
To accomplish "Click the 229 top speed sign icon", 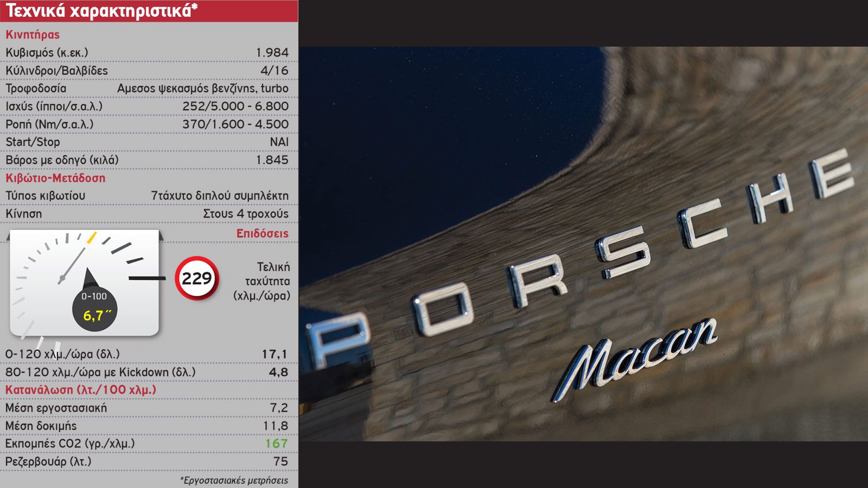I will (x=197, y=278).
